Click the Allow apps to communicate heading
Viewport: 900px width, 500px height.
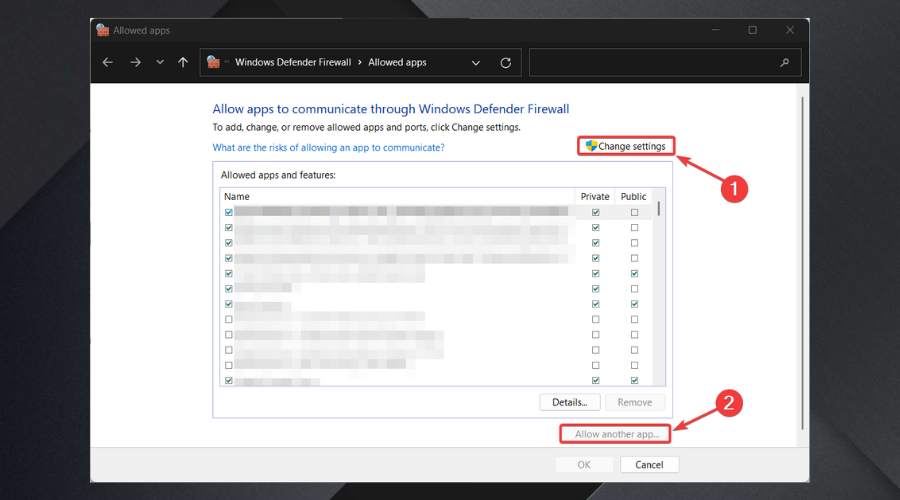tap(391, 109)
